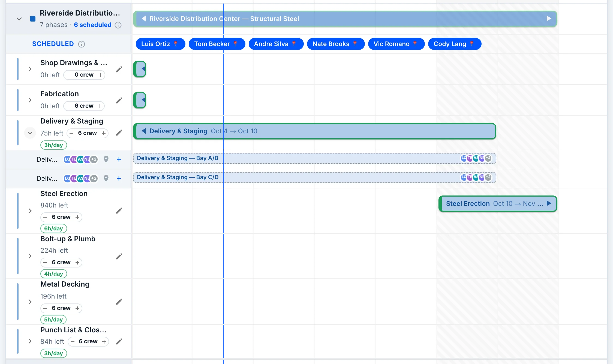Click left arrow on Riverside project bar

(144, 19)
